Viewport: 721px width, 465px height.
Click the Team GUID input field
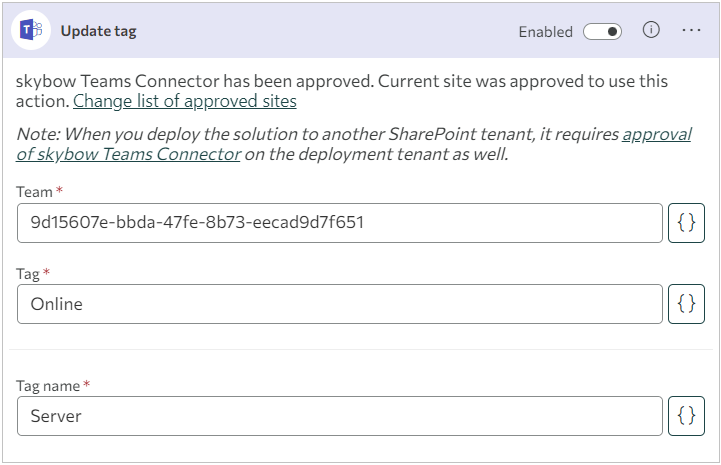tap(340, 223)
